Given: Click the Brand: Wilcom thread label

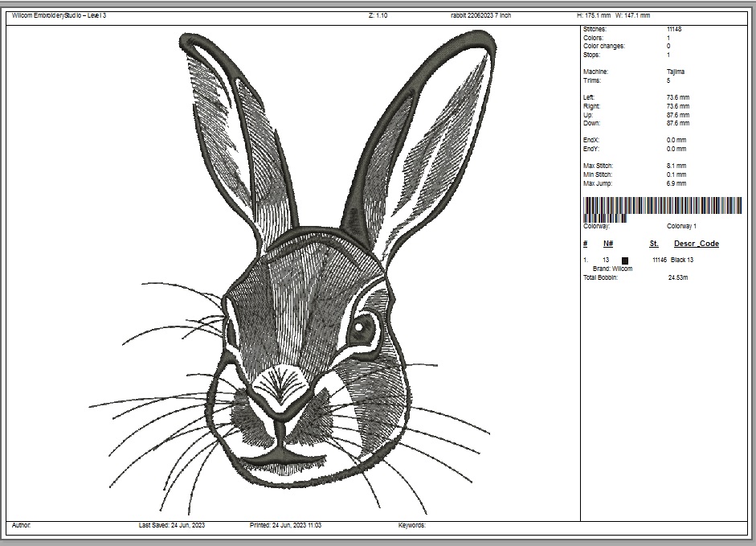Looking at the screenshot, I should point(612,269).
